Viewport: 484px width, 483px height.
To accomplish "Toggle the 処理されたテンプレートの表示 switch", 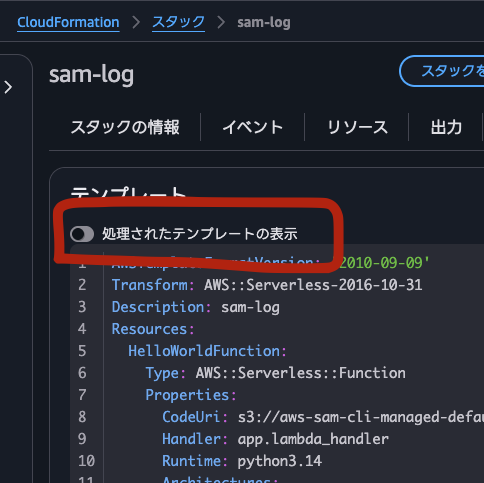I will 82,234.
